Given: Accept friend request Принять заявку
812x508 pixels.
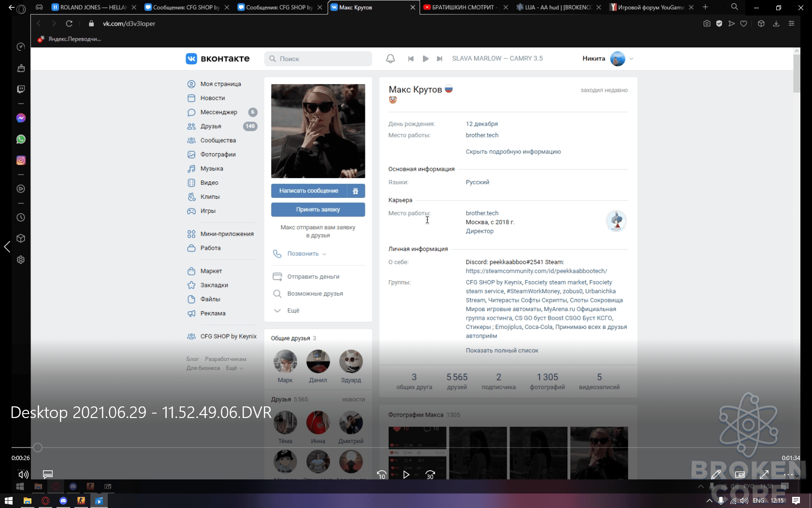Looking at the screenshot, I should pos(318,209).
